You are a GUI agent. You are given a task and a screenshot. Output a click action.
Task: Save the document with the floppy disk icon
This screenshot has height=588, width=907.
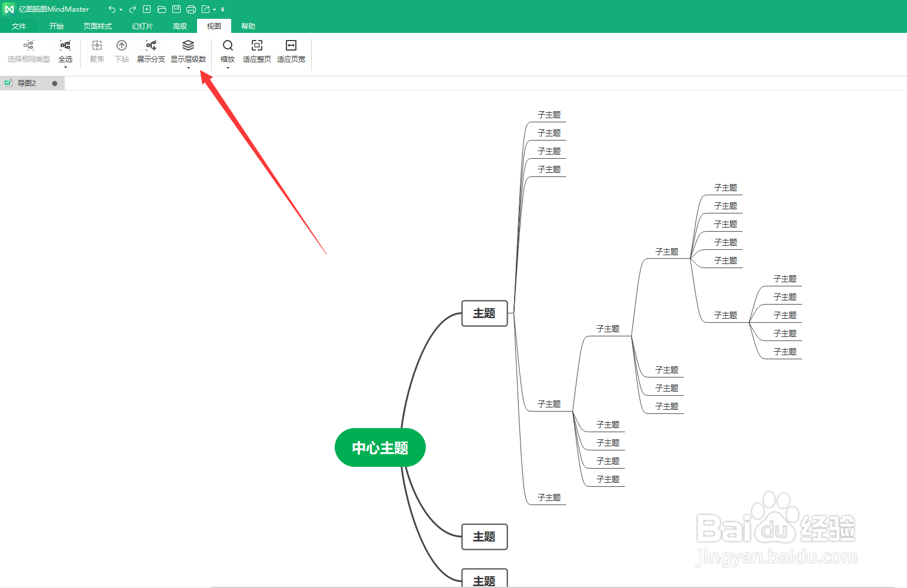pyautogui.click(x=176, y=9)
